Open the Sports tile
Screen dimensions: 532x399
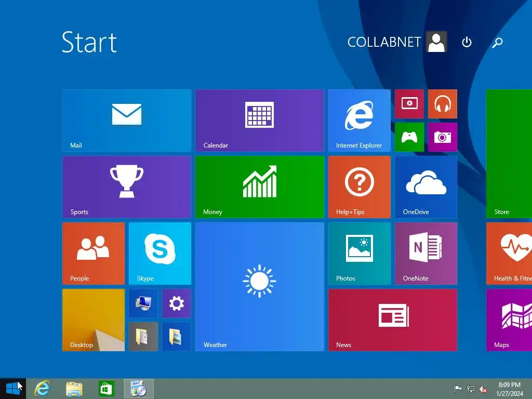(127, 187)
